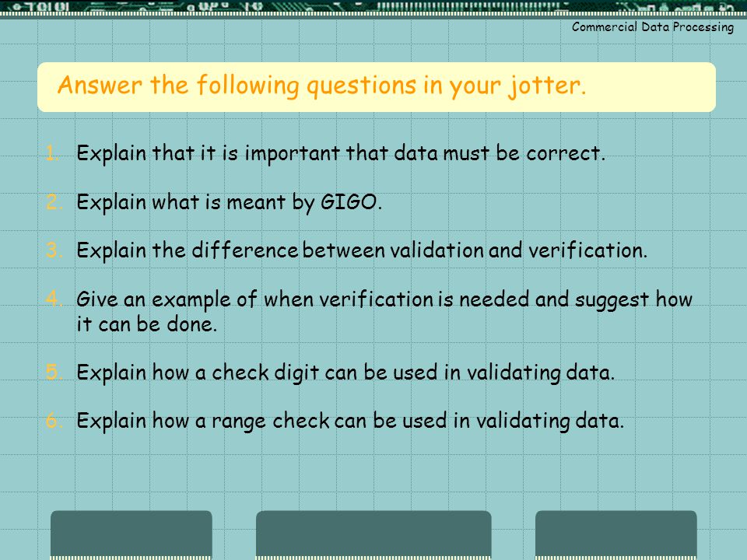Click the 'Commercial Data Processing' header text
This screenshot has height=560, width=747.
(653, 27)
